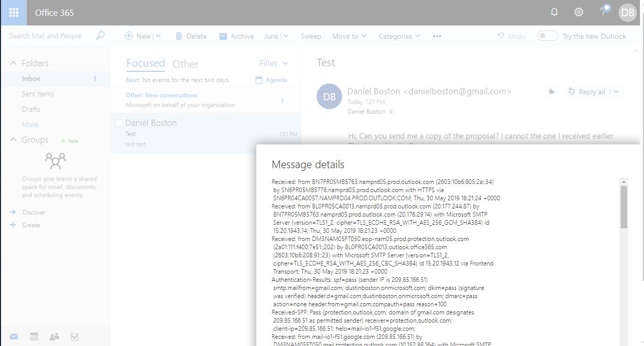This screenshot has height=346, width=644.
Task: Click the search magnifier icon
Action: pos(100,36)
